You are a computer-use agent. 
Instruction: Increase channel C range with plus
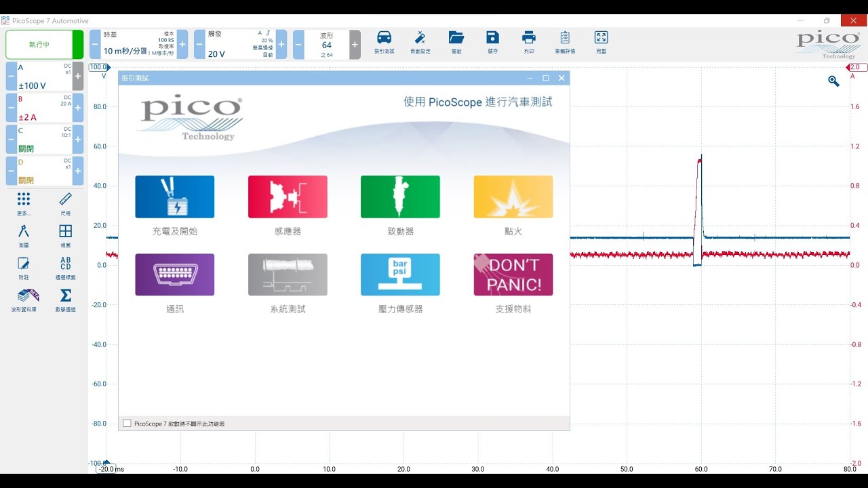(x=78, y=139)
